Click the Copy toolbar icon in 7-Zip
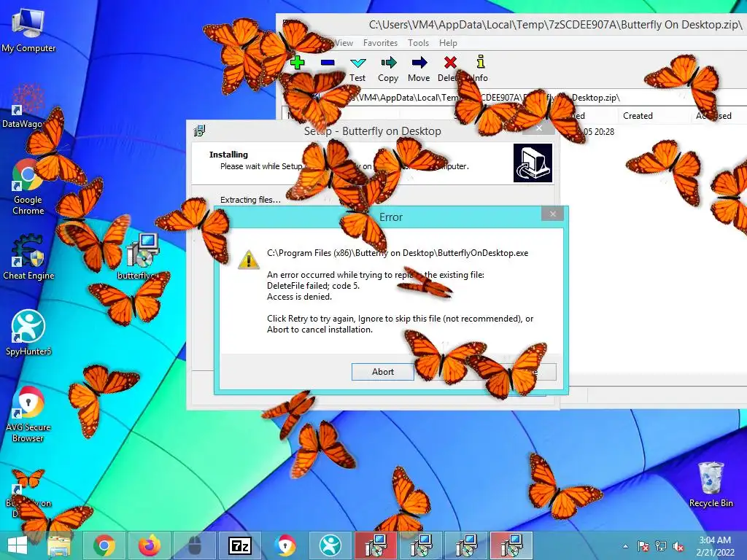This screenshot has width=747, height=560. tap(388, 69)
